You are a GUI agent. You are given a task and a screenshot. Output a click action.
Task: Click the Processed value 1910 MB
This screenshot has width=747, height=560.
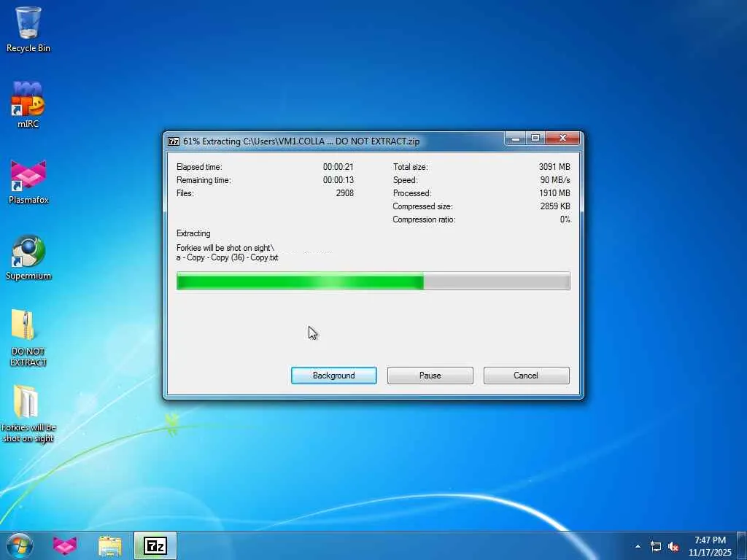pos(554,192)
